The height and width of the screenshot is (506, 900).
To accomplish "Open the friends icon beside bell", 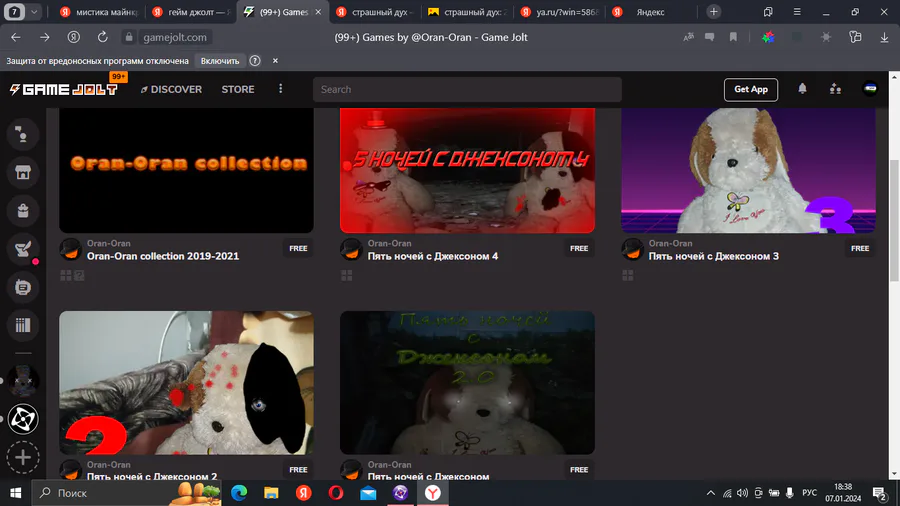I will (836, 89).
